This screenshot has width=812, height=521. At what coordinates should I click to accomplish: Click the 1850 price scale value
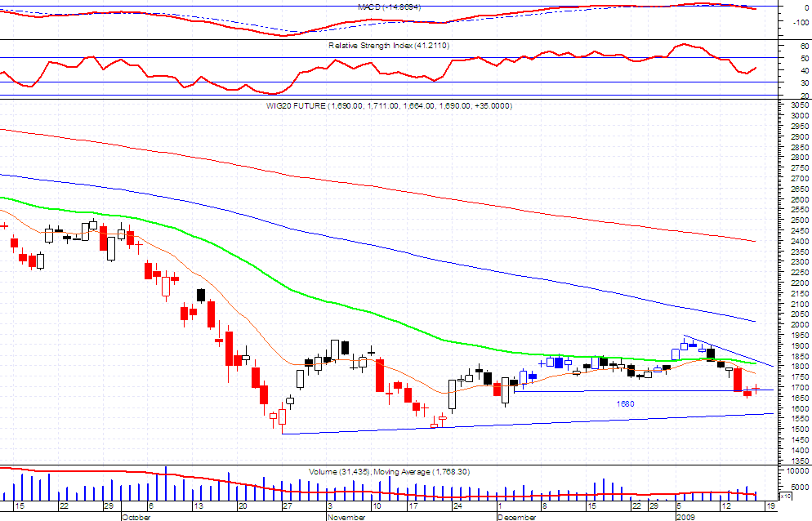coord(800,356)
